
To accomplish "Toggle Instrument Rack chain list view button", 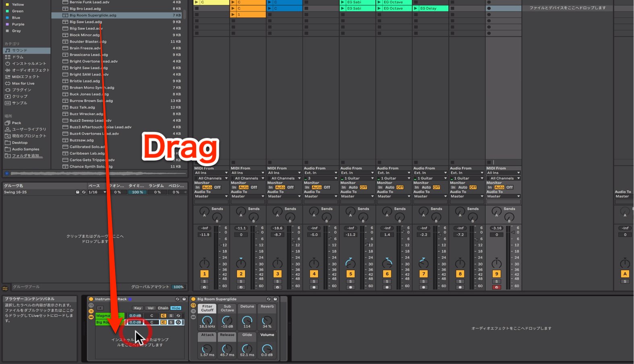I will (x=91, y=311).
